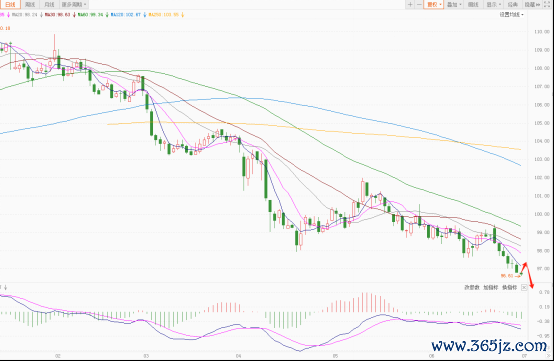Click the 换指标 change indicator link
The image size is (554, 361).
[x=510, y=288]
